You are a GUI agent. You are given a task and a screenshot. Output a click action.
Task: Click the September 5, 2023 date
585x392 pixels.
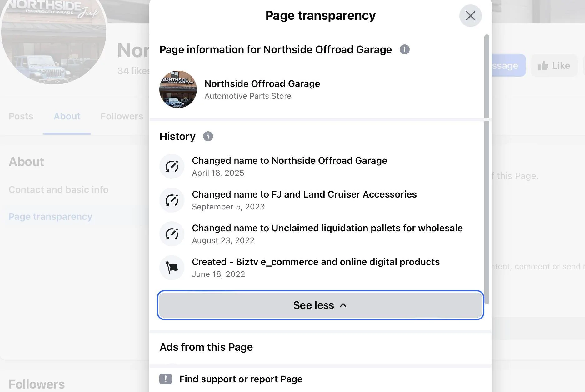coord(228,207)
